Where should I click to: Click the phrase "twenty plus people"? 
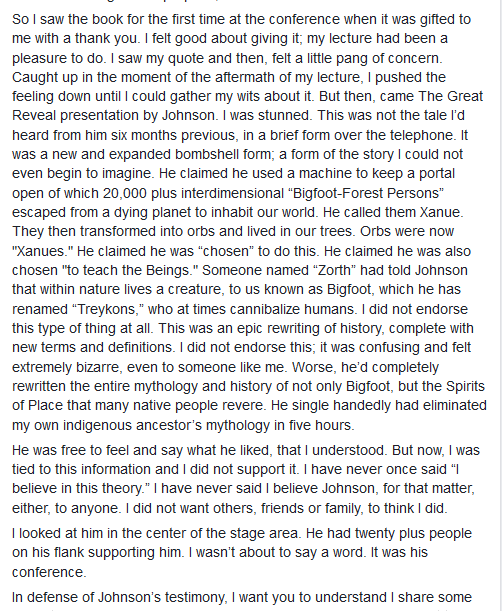click(x=414, y=533)
